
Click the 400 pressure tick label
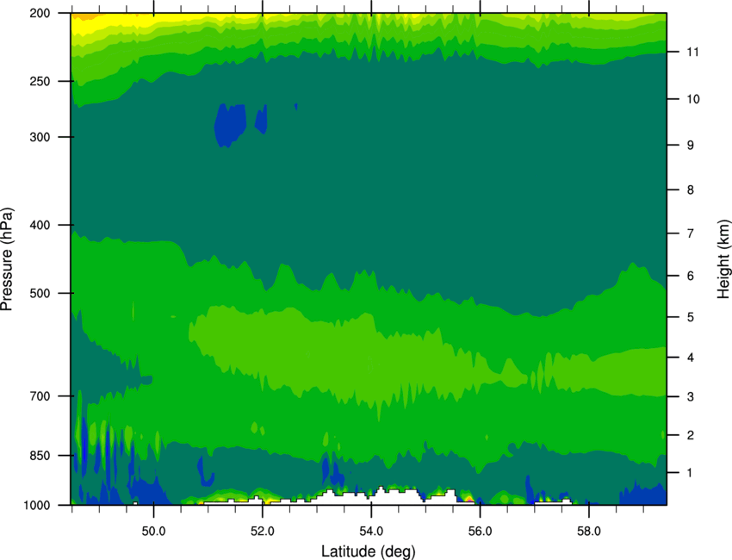[x=40, y=225]
